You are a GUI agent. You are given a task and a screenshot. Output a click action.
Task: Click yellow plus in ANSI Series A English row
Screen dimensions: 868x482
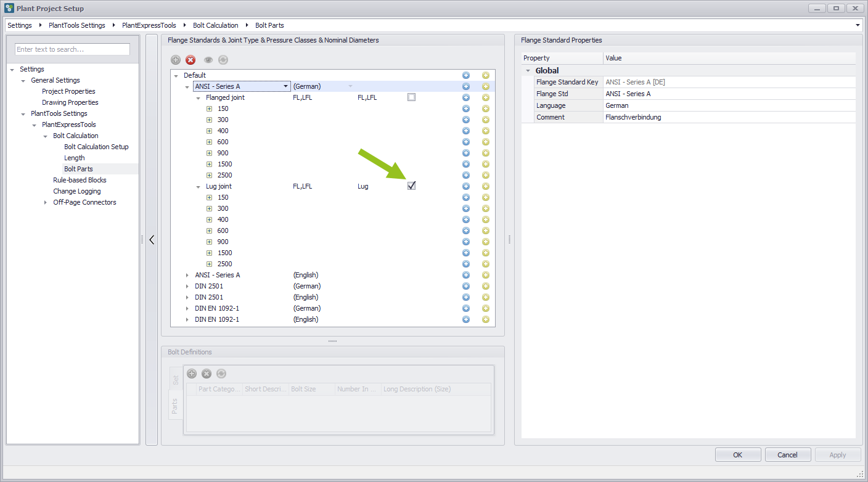point(486,275)
